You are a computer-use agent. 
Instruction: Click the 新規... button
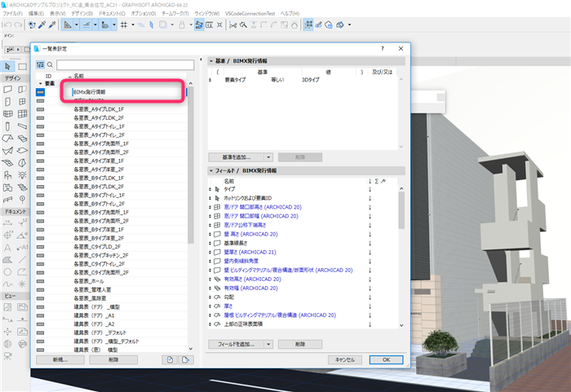coord(60,359)
